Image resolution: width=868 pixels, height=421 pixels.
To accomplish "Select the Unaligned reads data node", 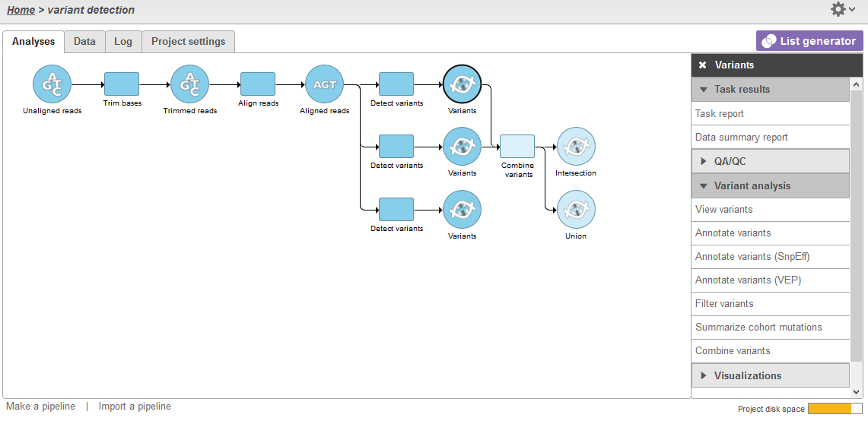I will point(52,84).
